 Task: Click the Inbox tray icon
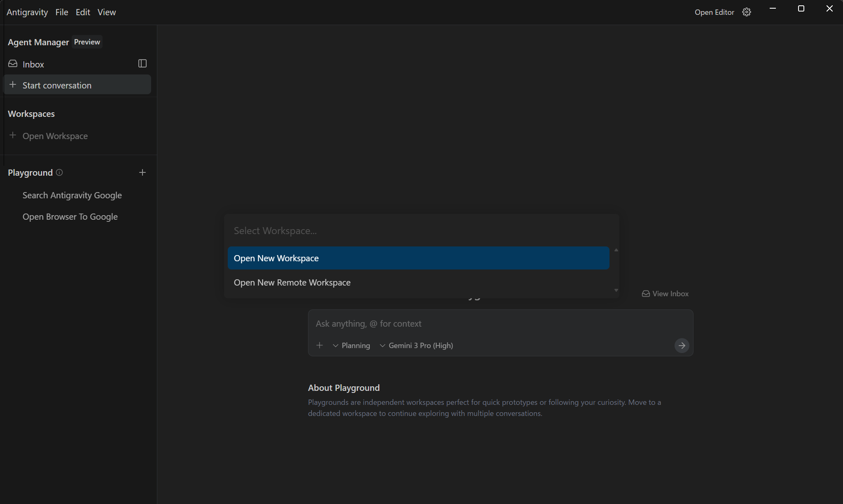click(x=13, y=64)
